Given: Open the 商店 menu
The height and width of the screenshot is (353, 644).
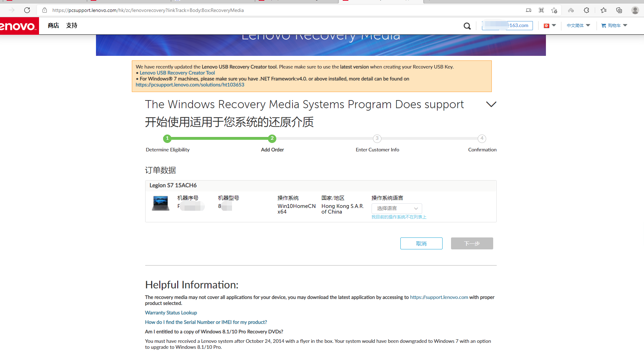Looking at the screenshot, I should 53,26.
